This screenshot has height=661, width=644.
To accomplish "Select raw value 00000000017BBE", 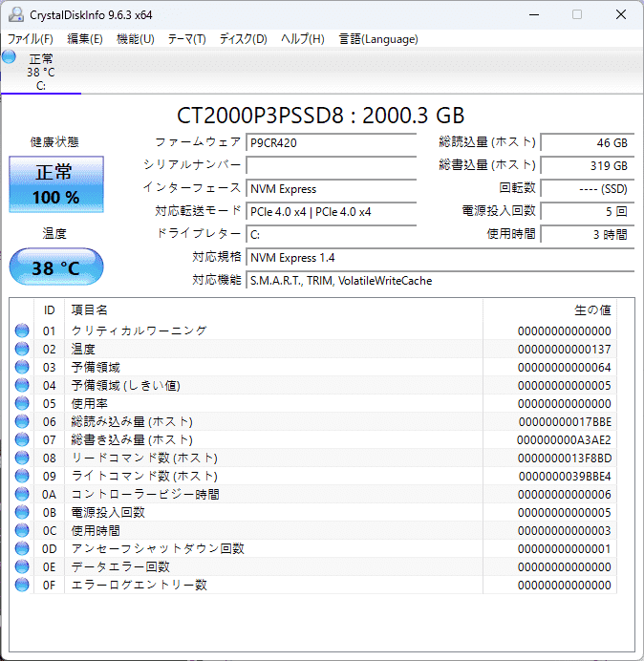I will tap(565, 422).
